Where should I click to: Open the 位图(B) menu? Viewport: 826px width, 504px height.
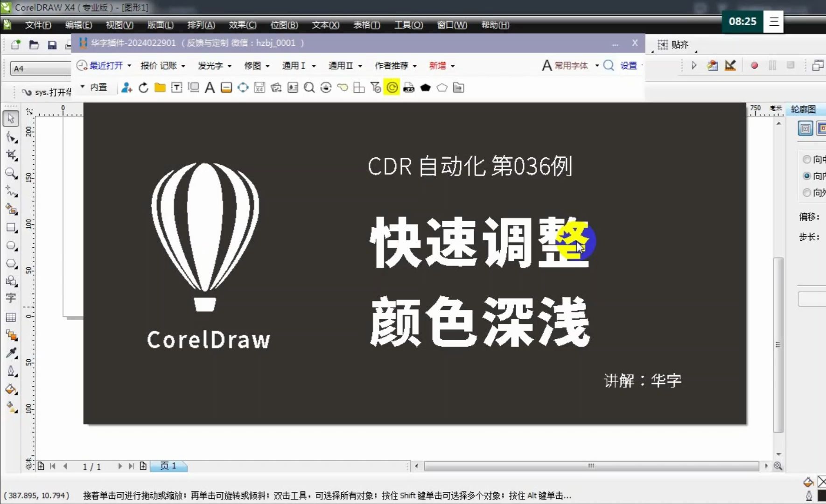pos(284,25)
